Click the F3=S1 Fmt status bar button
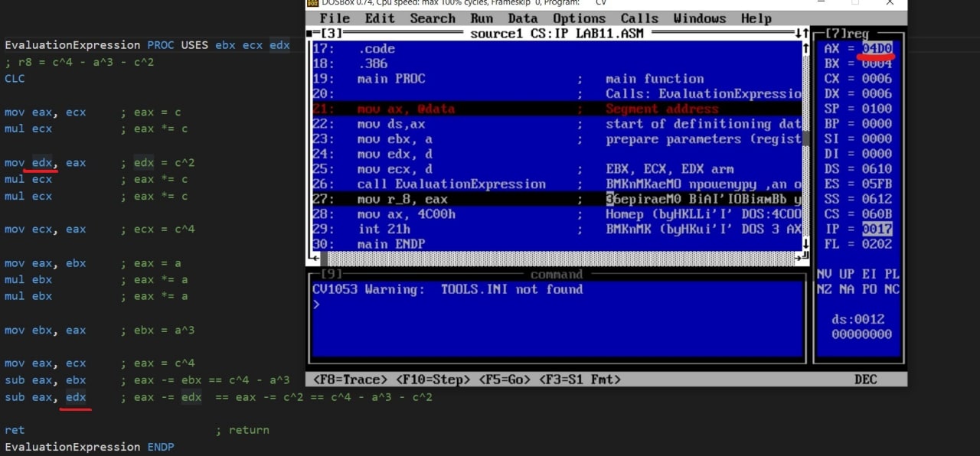The height and width of the screenshot is (456, 980). tap(580, 379)
